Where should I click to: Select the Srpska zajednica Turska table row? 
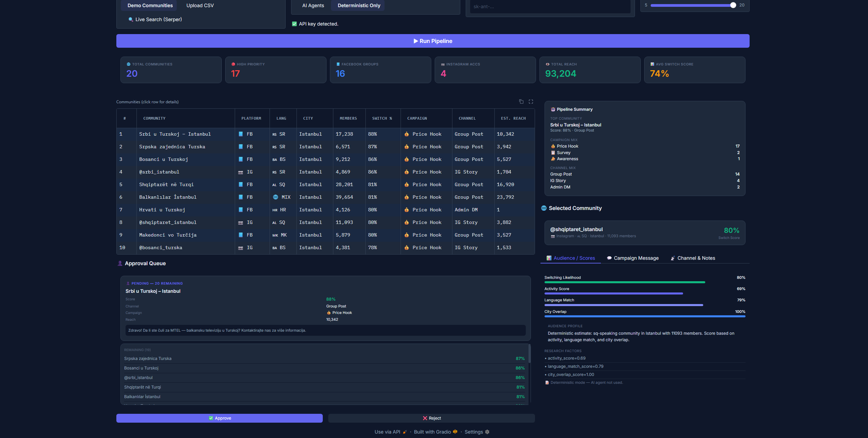click(325, 147)
